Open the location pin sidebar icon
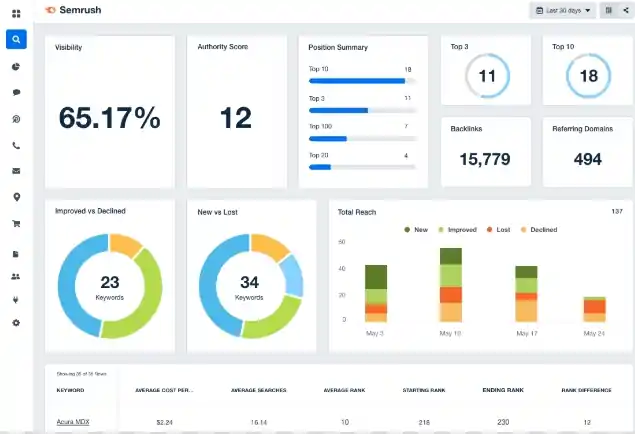Image resolution: width=635 pixels, height=434 pixels. click(17, 197)
